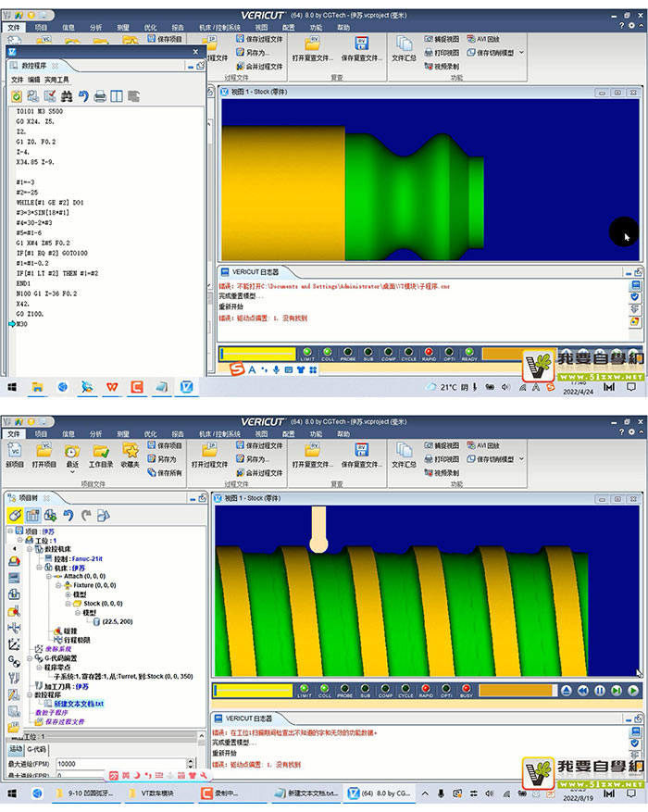This screenshot has height=812, width=648.
Task: Click binoculars find icon in 数控程序 editor
Action: [x=67, y=96]
